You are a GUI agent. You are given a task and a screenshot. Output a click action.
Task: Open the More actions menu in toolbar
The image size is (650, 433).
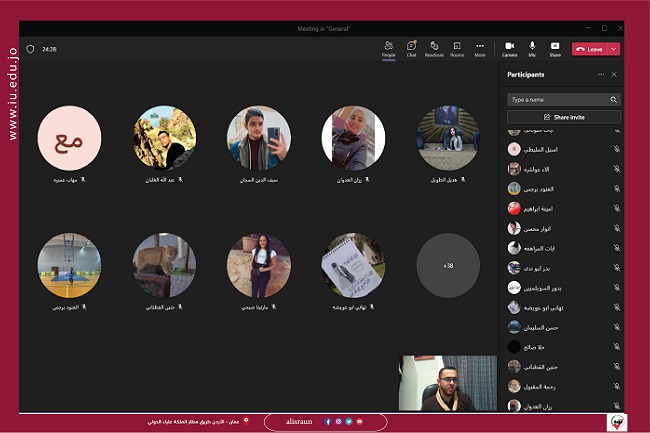tap(480, 47)
